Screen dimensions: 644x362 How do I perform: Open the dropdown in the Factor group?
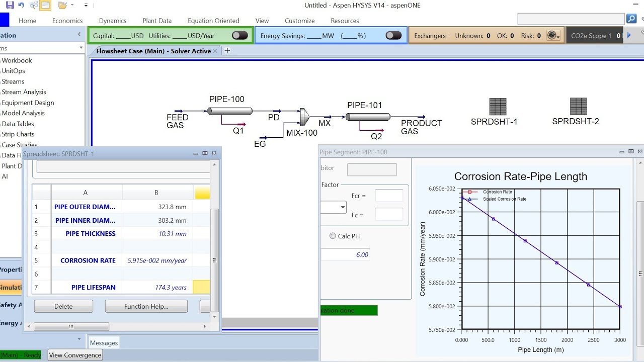pyautogui.click(x=343, y=207)
